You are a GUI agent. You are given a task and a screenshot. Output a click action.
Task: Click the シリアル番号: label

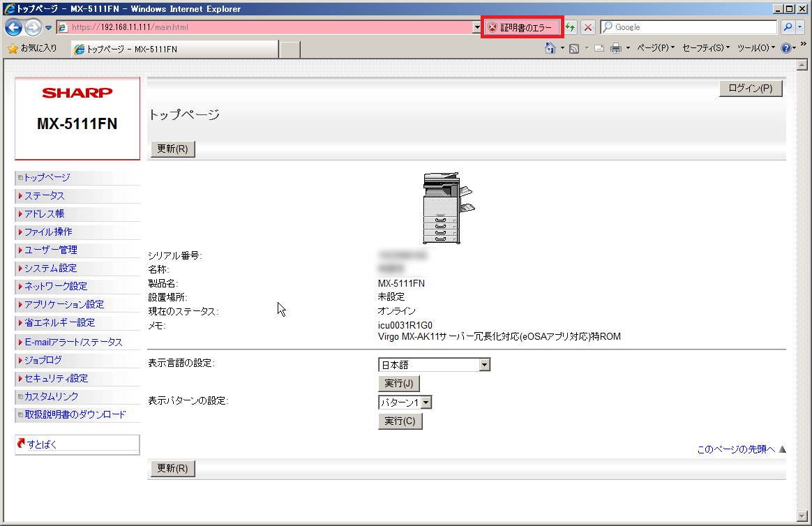(x=175, y=256)
